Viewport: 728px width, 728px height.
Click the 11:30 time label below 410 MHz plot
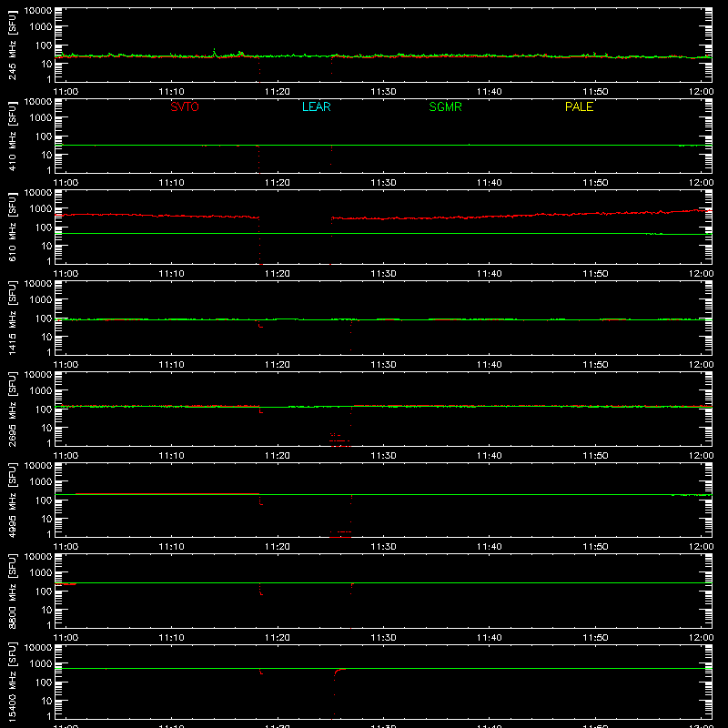383,183
